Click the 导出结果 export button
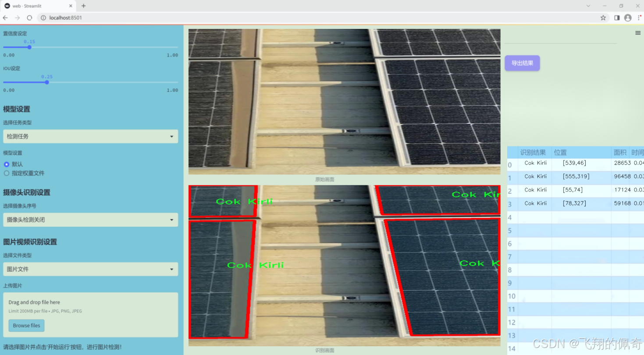 (522, 63)
